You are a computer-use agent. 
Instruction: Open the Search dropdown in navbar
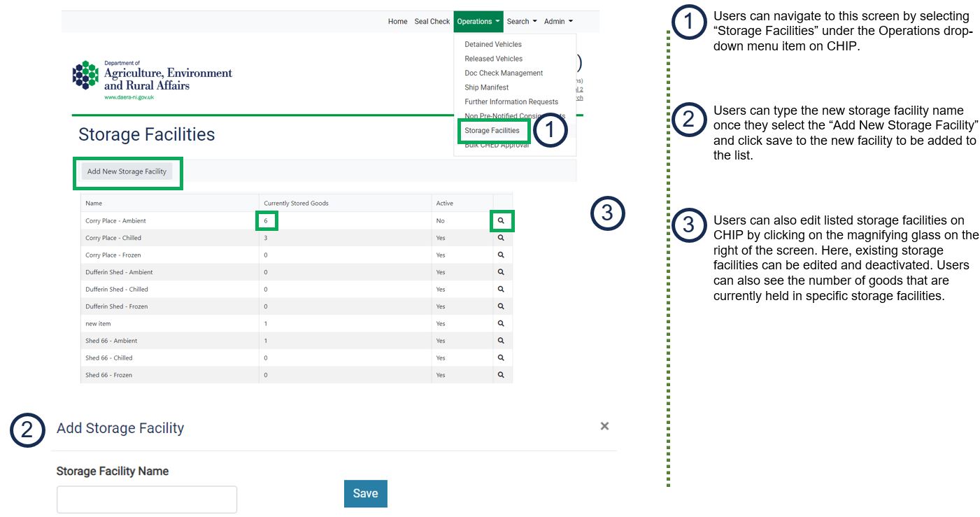point(522,22)
